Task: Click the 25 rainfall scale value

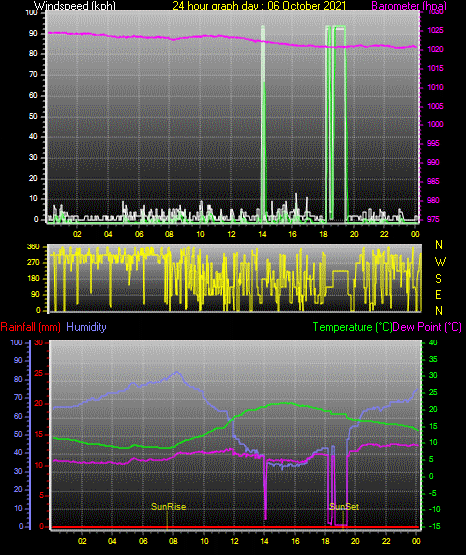Action: point(39,373)
